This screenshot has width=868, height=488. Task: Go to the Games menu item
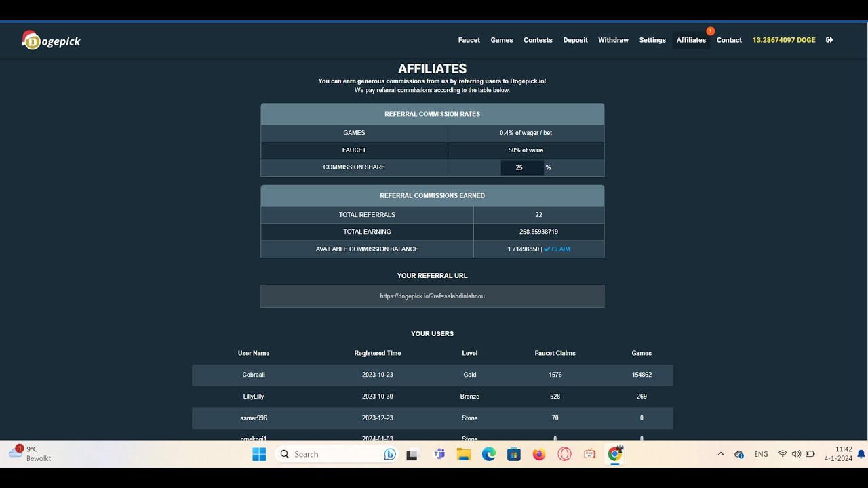[x=502, y=40]
